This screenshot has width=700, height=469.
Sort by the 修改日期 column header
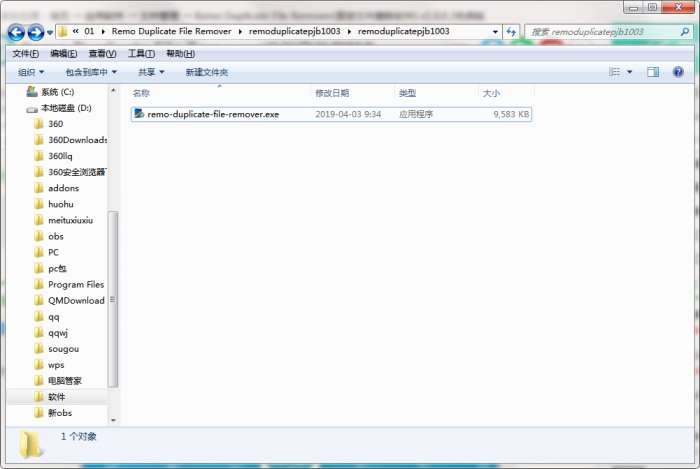[x=332, y=93]
